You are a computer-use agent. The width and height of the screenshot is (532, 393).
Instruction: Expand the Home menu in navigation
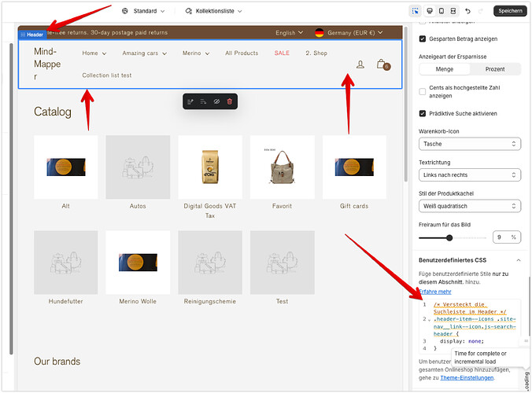coord(94,53)
